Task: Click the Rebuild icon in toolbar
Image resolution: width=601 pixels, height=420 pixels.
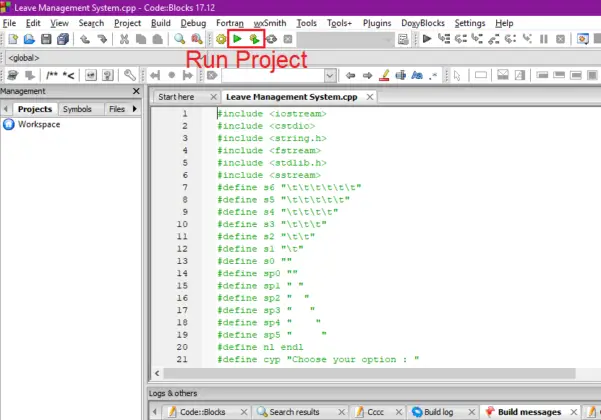Action: pyautogui.click(x=271, y=39)
